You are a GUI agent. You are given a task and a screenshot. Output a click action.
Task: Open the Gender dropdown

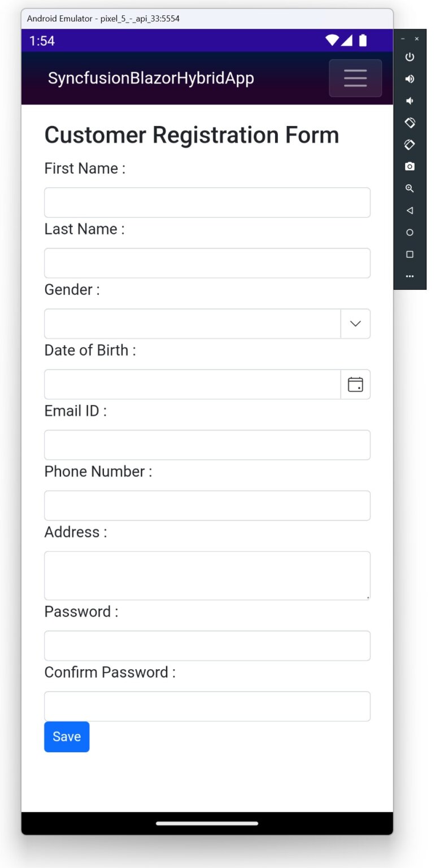[355, 323]
